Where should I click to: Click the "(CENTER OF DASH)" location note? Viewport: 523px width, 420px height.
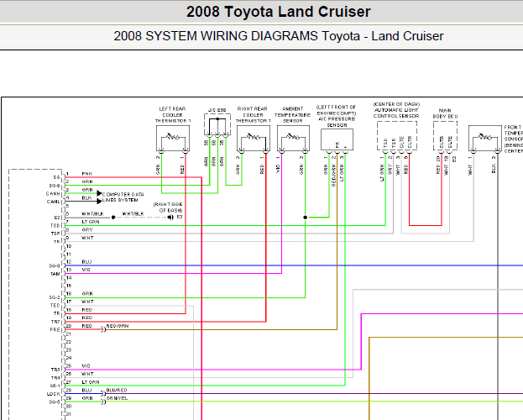tap(396, 104)
